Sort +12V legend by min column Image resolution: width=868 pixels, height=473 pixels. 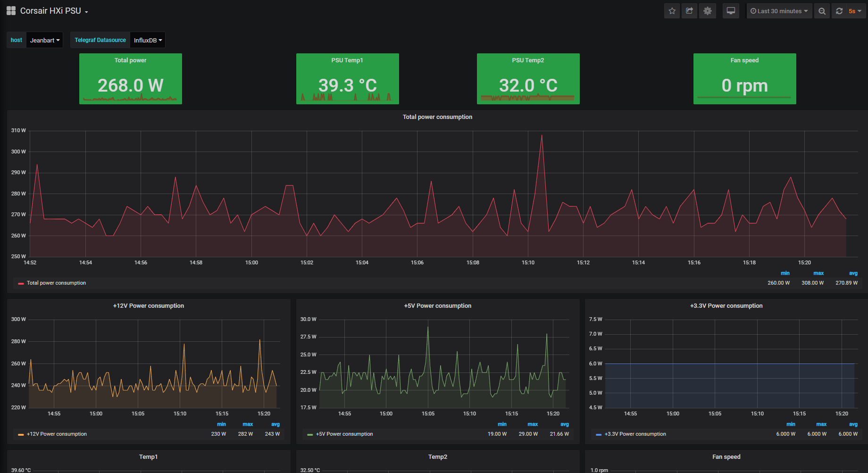pos(221,424)
